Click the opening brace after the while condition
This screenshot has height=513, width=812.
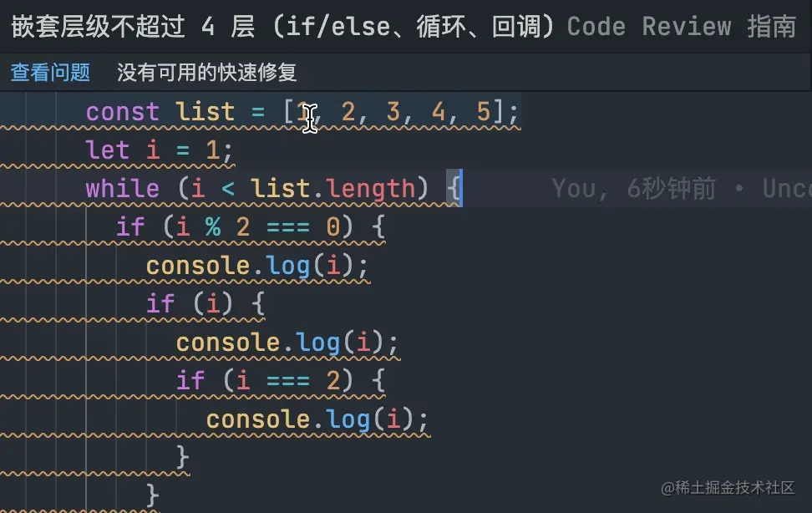[452, 189]
